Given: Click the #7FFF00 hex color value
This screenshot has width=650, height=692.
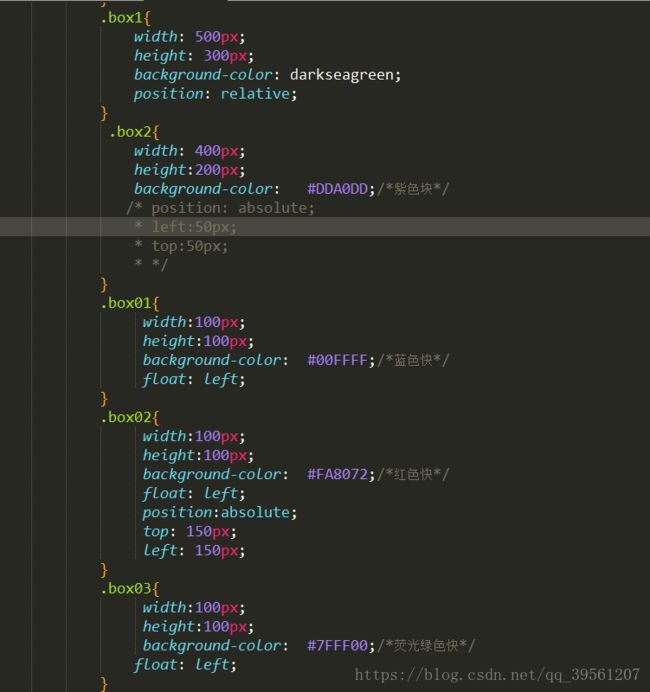Looking at the screenshot, I should [x=338, y=645].
